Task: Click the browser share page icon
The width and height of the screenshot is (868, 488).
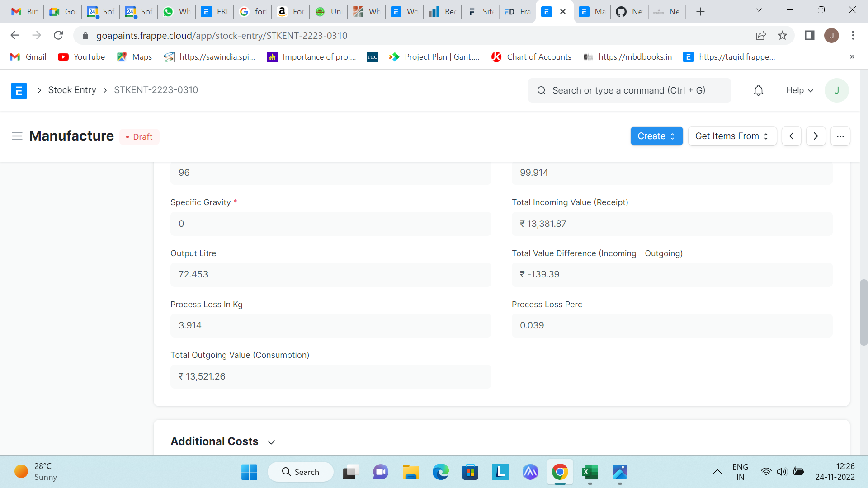Action: coord(761,35)
